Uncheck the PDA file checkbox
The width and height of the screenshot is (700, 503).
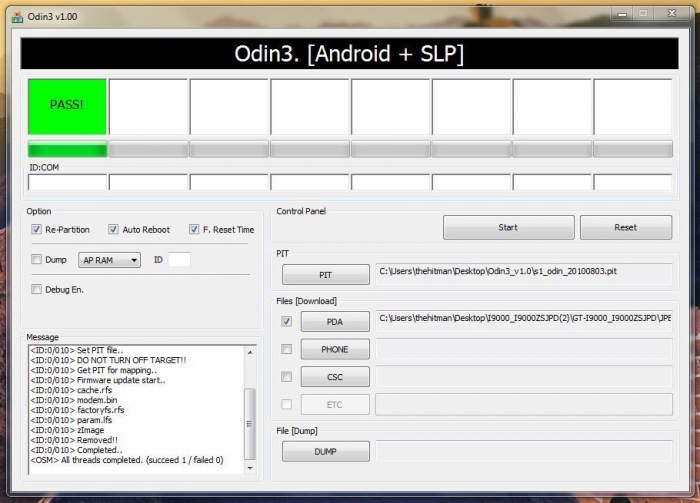287,321
